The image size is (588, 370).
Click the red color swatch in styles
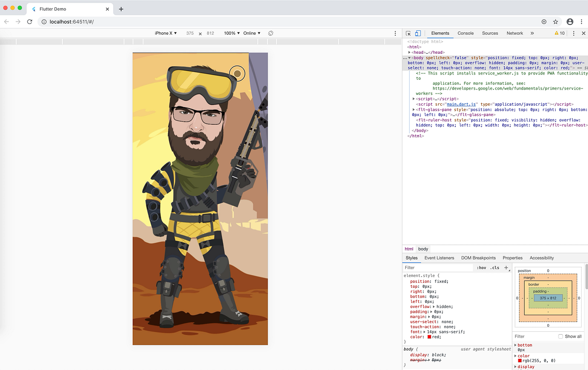tap(429, 337)
